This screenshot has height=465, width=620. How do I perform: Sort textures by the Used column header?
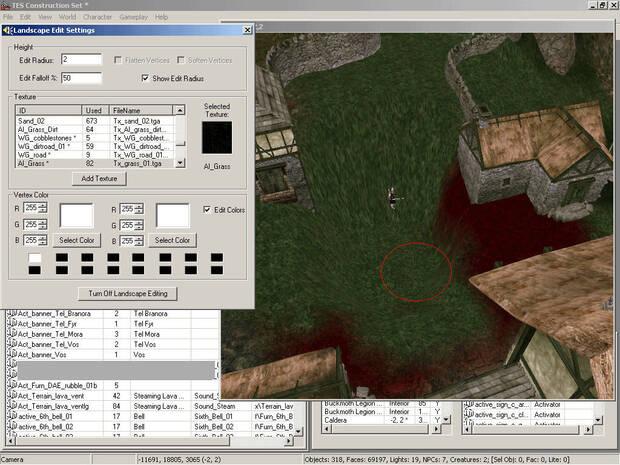[93, 110]
